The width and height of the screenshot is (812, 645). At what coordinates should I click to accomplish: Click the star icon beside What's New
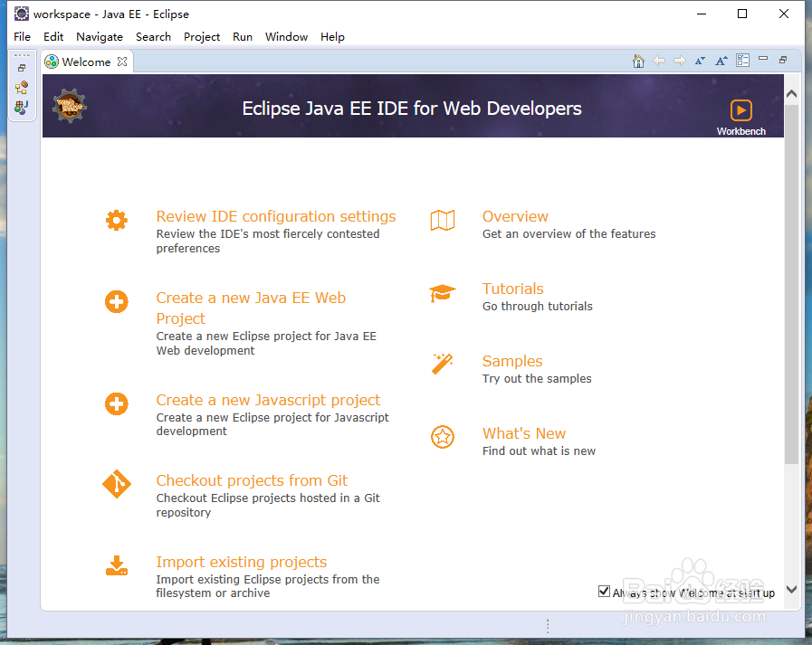[443, 438]
